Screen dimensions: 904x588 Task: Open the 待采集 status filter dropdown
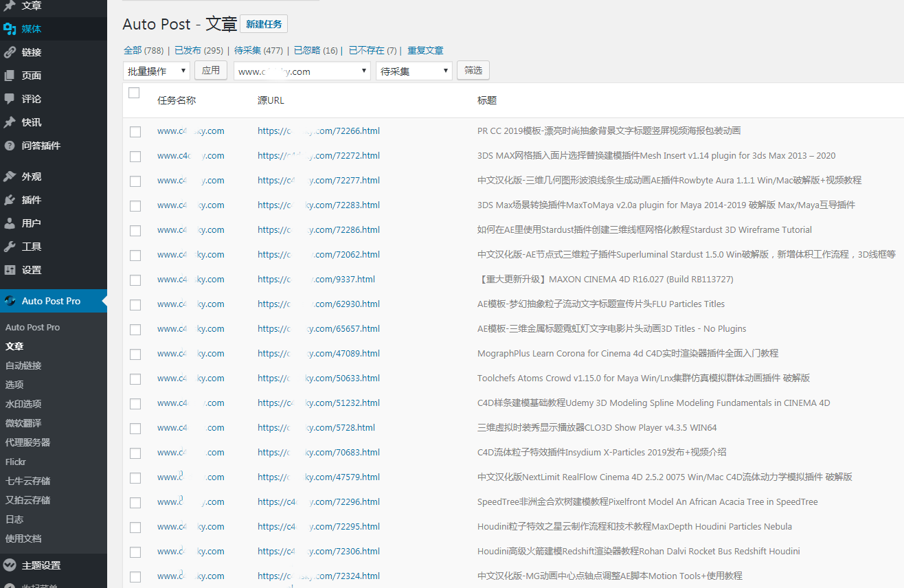coord(414,71)
